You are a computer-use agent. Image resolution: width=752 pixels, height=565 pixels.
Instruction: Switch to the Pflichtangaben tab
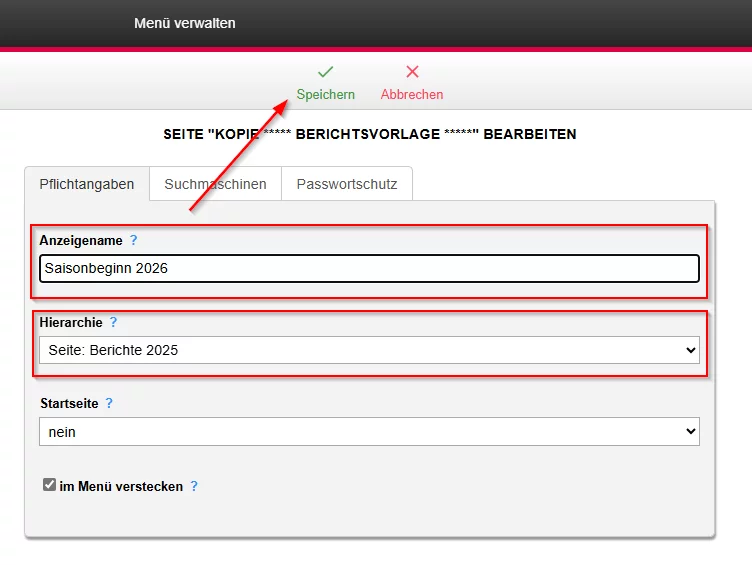tap(87, 184)
